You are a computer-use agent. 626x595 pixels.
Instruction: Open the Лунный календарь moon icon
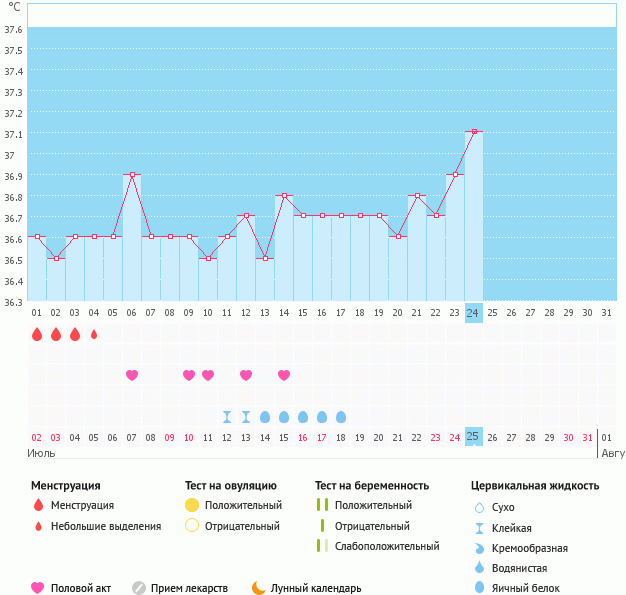(x=259, y=588)
